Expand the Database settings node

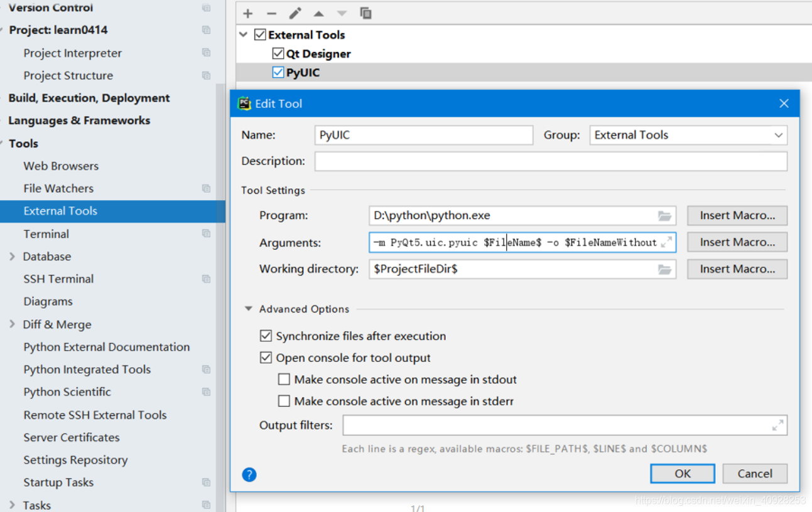[x=12, y=256]
